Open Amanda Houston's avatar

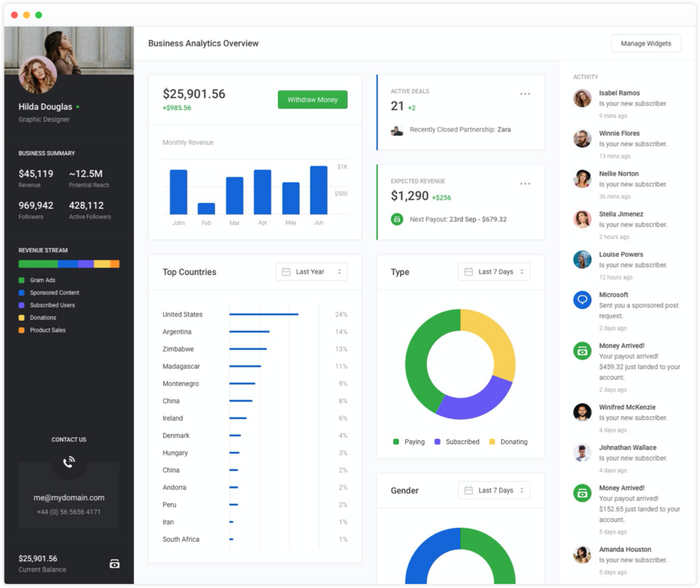582,554
